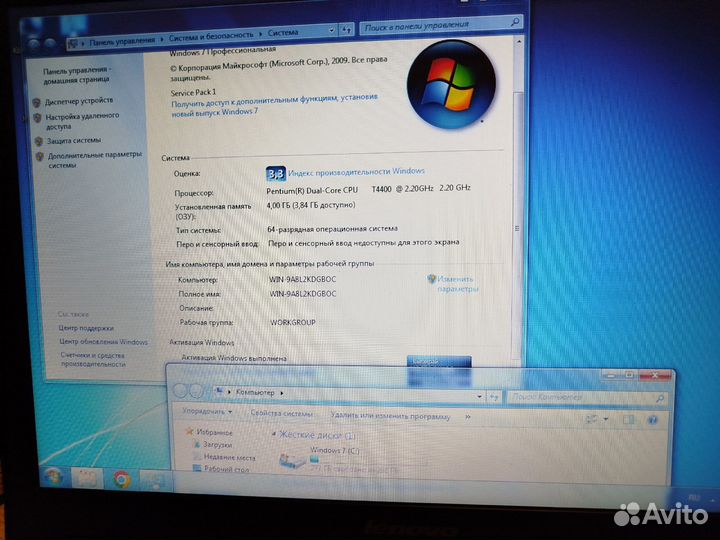
Task: Open address bar history dropdown in System window
Action: coord(332,30)
